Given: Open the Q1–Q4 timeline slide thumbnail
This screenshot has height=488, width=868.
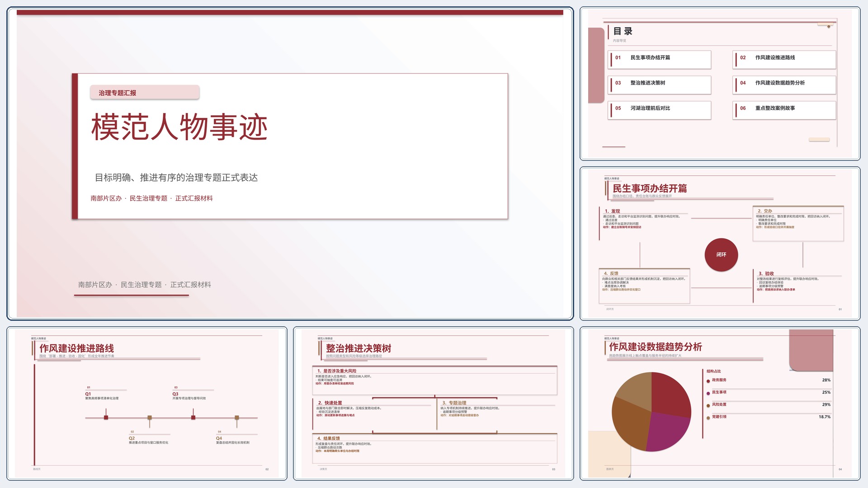Looking at the screenshot, I should pyautogui.click(x=147, y=404).
